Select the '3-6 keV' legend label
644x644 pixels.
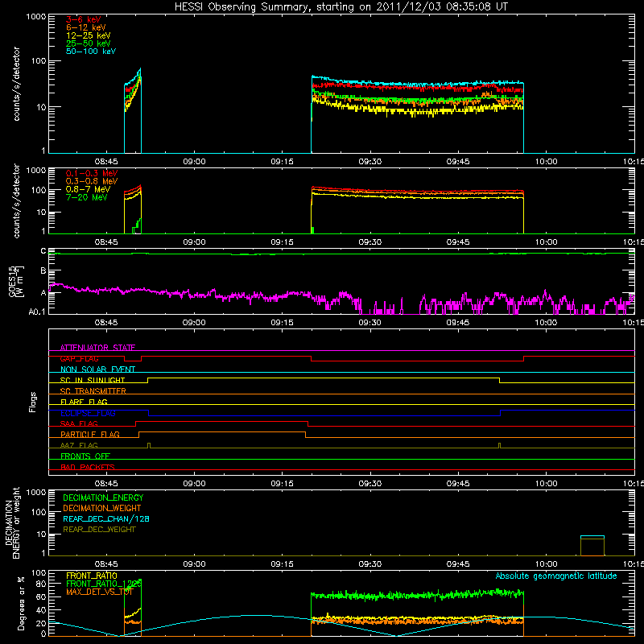click(84, 19)
